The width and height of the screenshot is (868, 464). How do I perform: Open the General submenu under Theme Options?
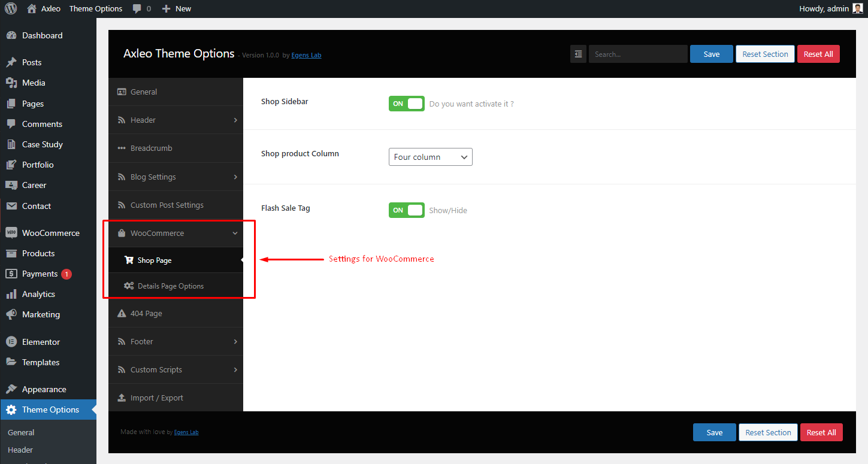[21, 432]
